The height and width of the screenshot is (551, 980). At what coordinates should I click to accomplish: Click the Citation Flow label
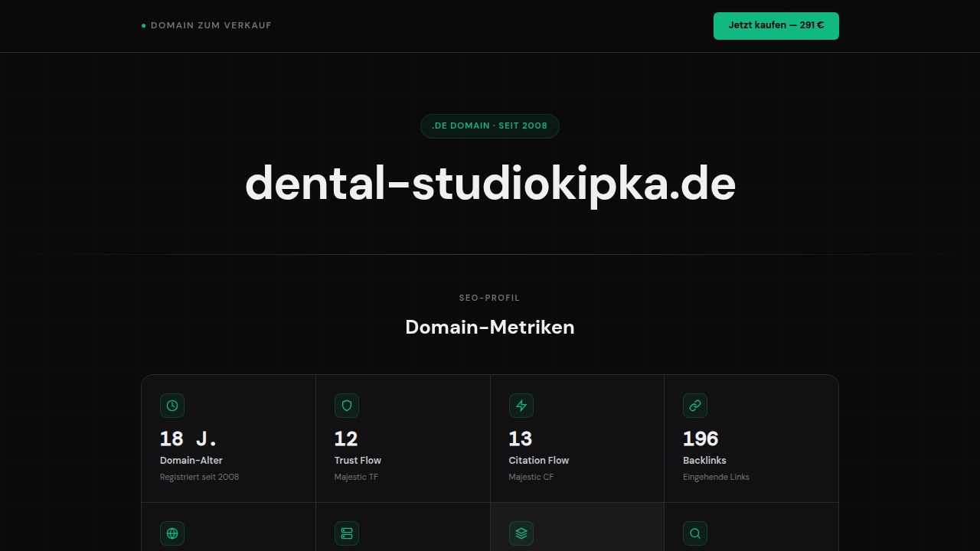pos(539,460)
